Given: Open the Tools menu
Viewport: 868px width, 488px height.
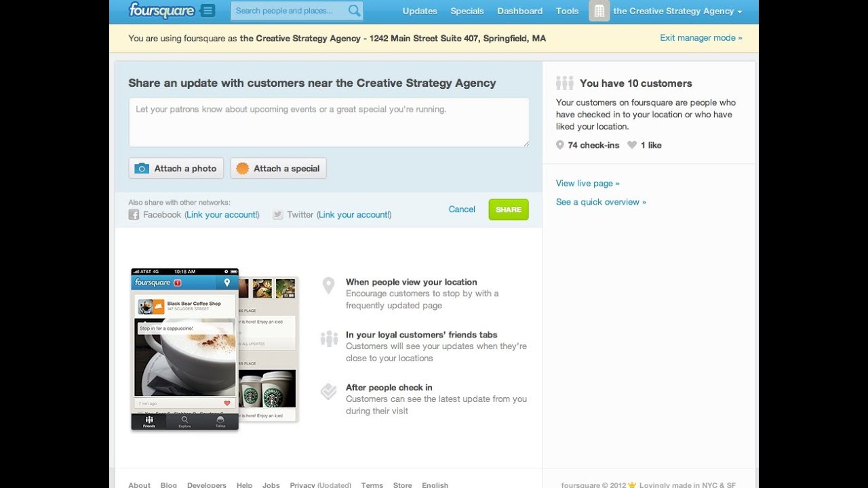Looking at the screenshot, I should [568, 11].
